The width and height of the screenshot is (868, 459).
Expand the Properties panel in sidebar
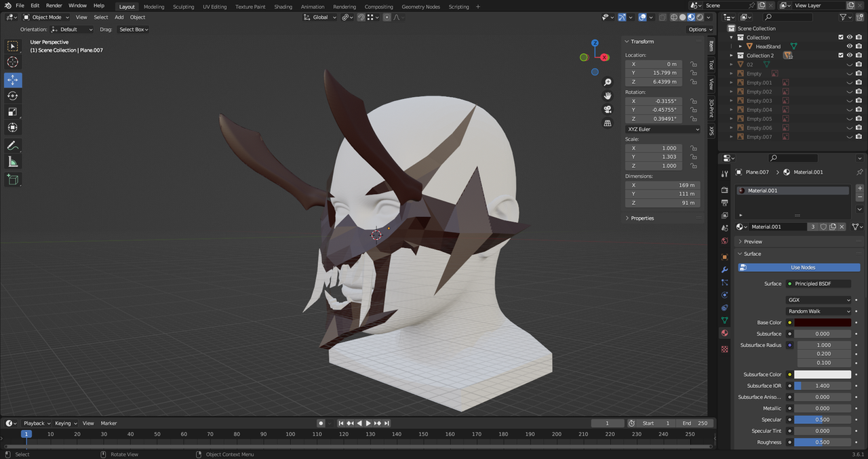point(642,218)
